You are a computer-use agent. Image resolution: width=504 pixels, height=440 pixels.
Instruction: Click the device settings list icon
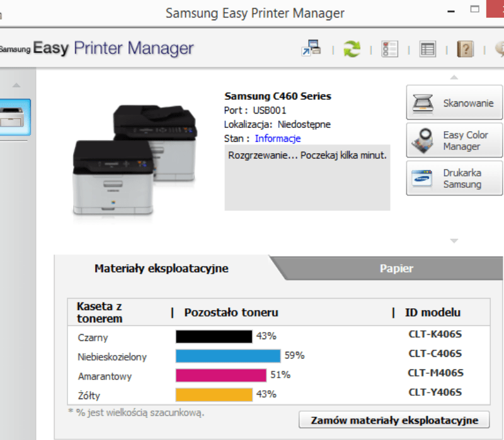coord(389,49)
